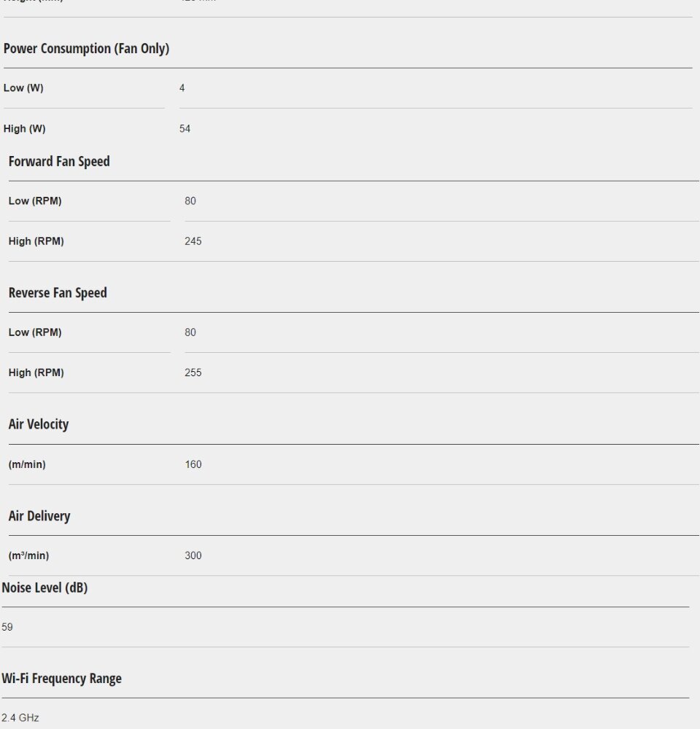The height and width of the screenshot is (729, 700).
Task: Click the Low (W) label
Action: (x=23, y=88)
